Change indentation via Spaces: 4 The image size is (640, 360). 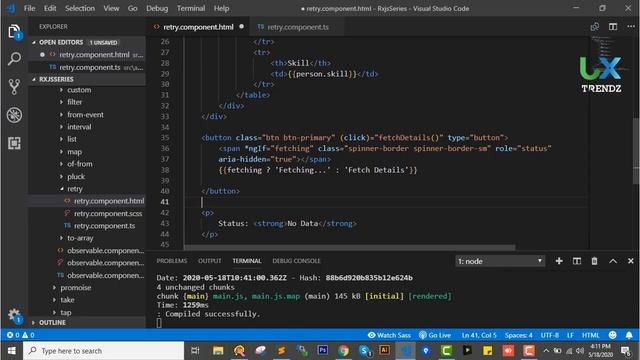pos(518,335)
